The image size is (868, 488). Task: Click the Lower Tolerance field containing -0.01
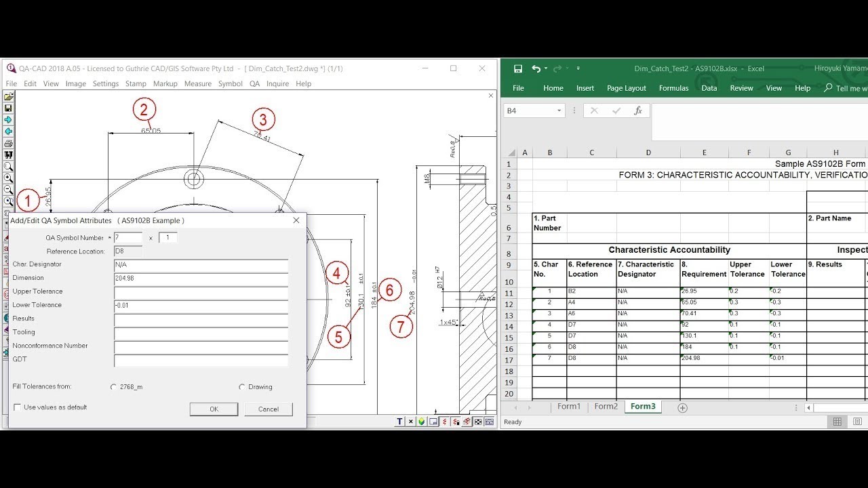click(201, 306)
